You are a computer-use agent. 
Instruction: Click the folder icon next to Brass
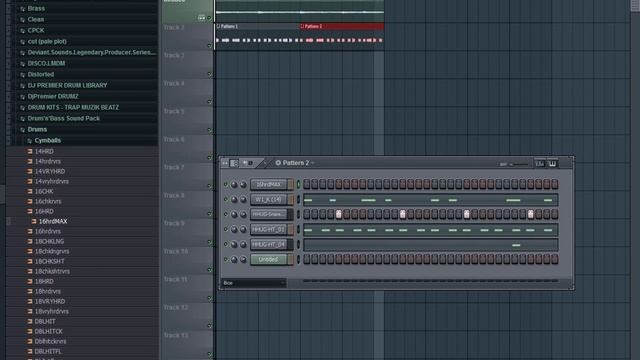(22, 9)
